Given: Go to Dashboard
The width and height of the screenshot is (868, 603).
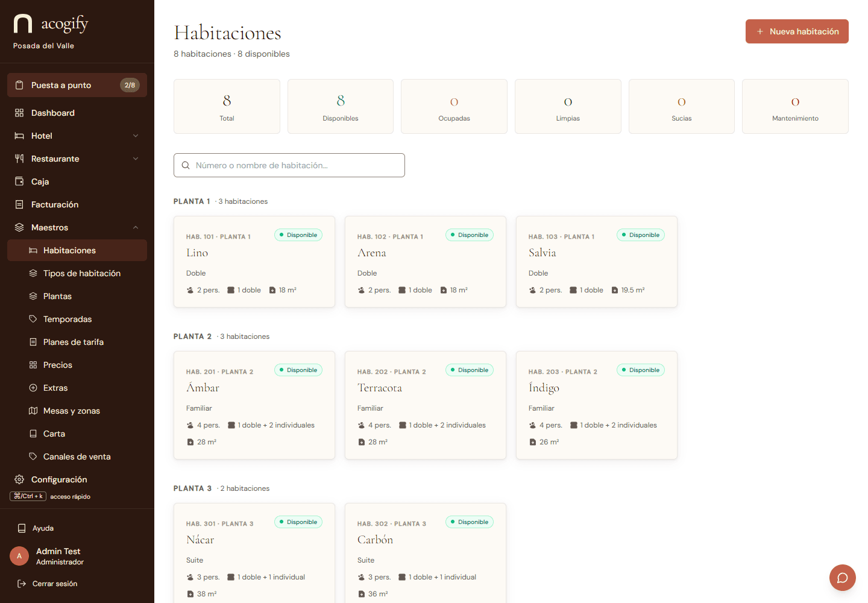Looking at the screenshot, I should pyautogui.click(x=77, y=113).
